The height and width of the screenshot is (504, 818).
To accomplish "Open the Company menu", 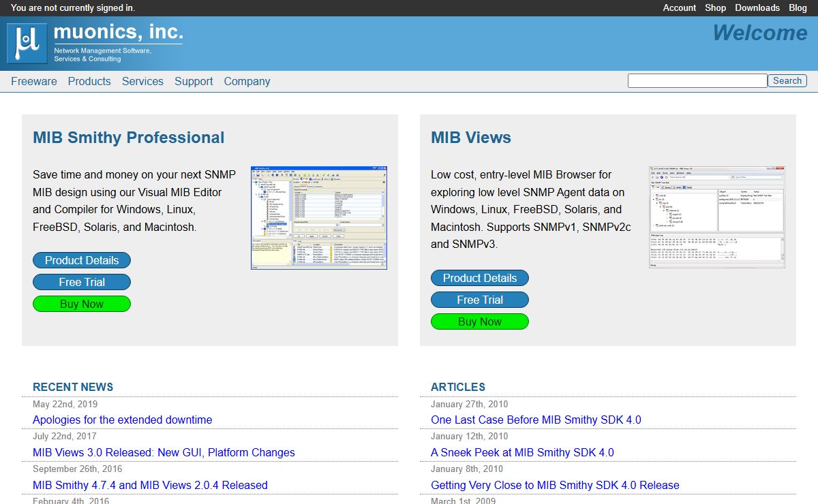I will click(247, 81).
